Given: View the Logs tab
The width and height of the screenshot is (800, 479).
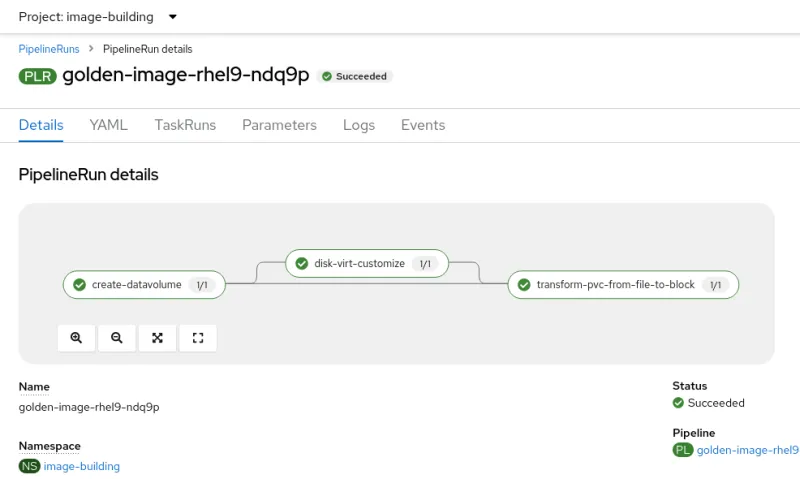Looking at the screenshot, I should [x=358, y=125].
